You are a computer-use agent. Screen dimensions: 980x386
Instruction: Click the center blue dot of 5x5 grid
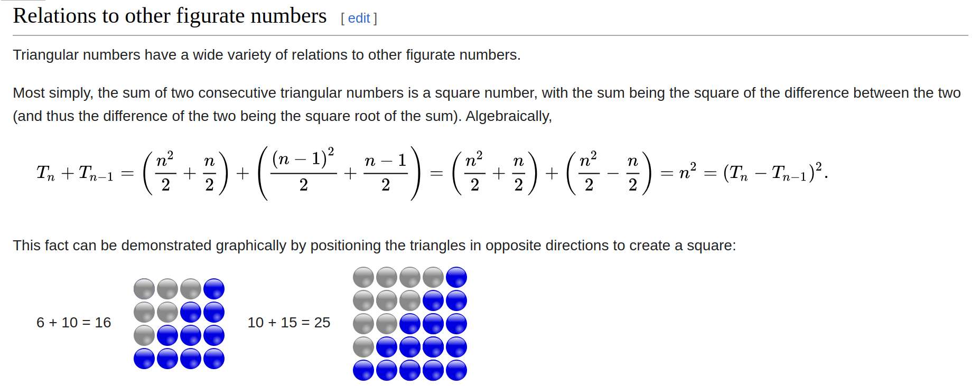coord(410,324)
